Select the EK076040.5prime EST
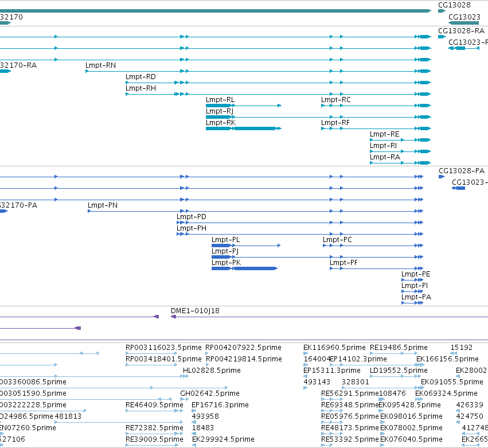This screenshot has height=448, width=488. coord(382,445)
